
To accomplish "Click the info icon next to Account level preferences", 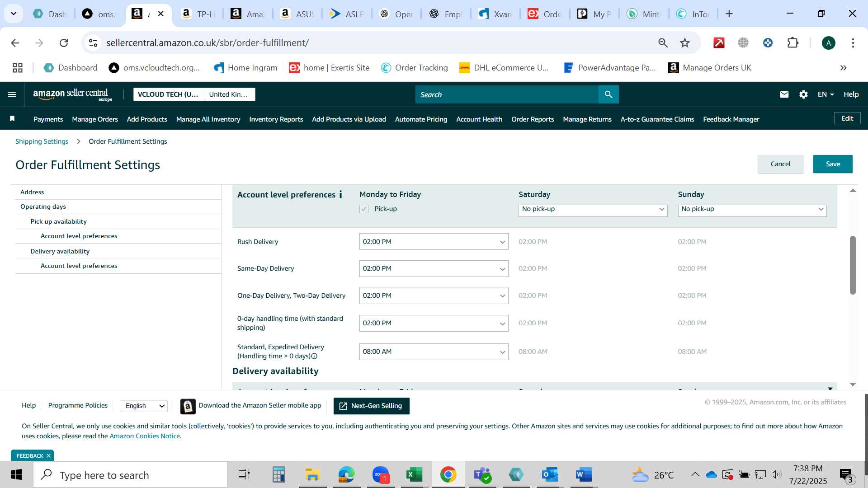I will pyautogui.click(x=340, y=194).
